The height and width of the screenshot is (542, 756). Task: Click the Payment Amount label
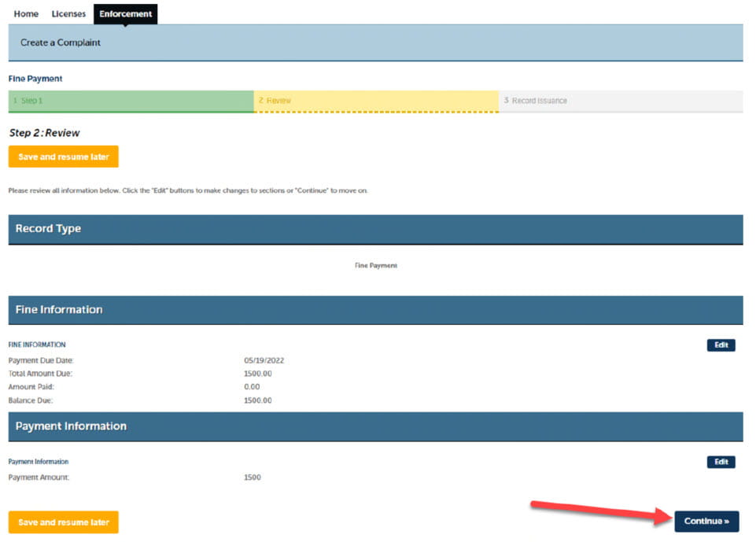pyautogui.click(x=39, y=477)
